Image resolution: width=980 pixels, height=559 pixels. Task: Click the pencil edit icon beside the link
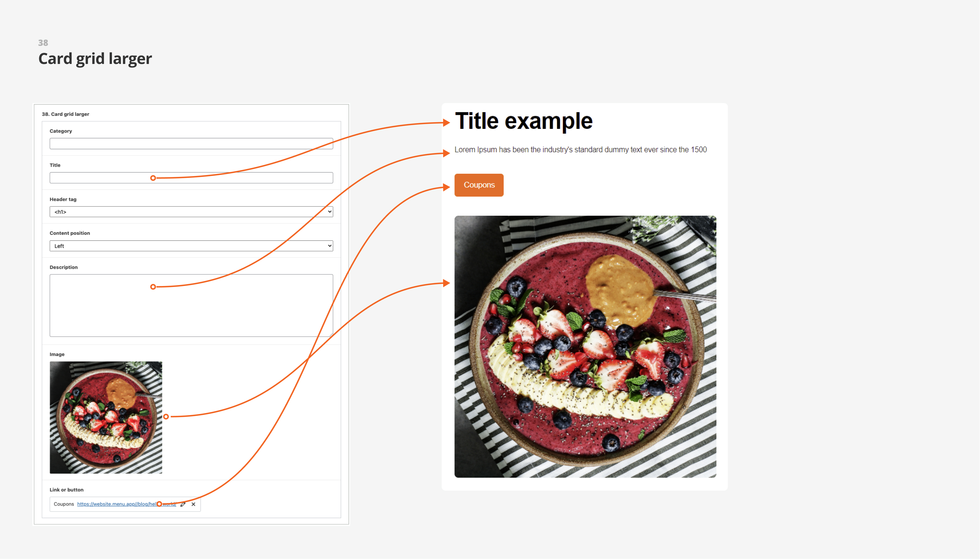[183, 505]
